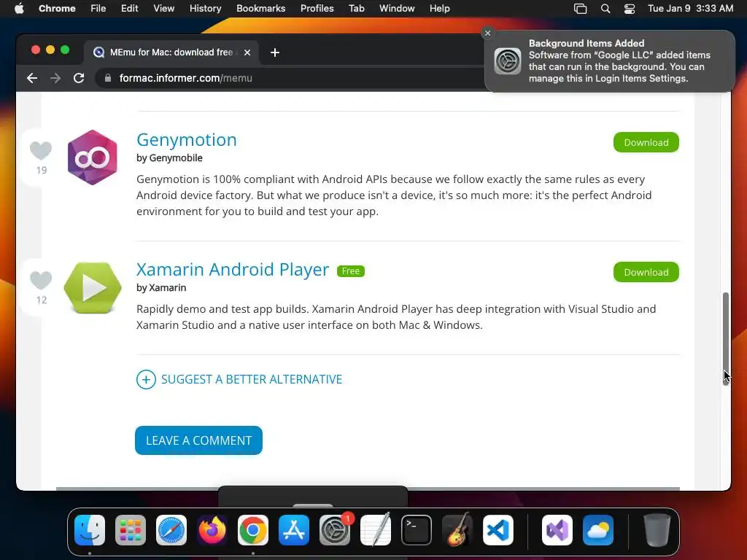Viewport: 747px width, 560px height.
Task: Like Xamarin Android Player with heart icon
Action: (41, 281)
